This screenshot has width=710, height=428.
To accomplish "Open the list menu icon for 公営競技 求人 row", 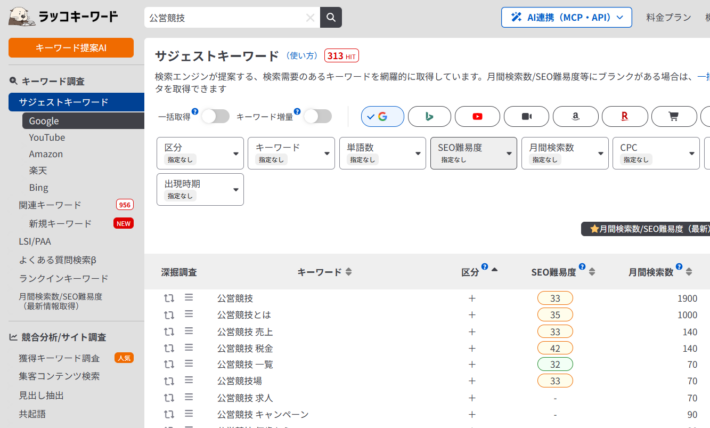I will click(189, 397).
